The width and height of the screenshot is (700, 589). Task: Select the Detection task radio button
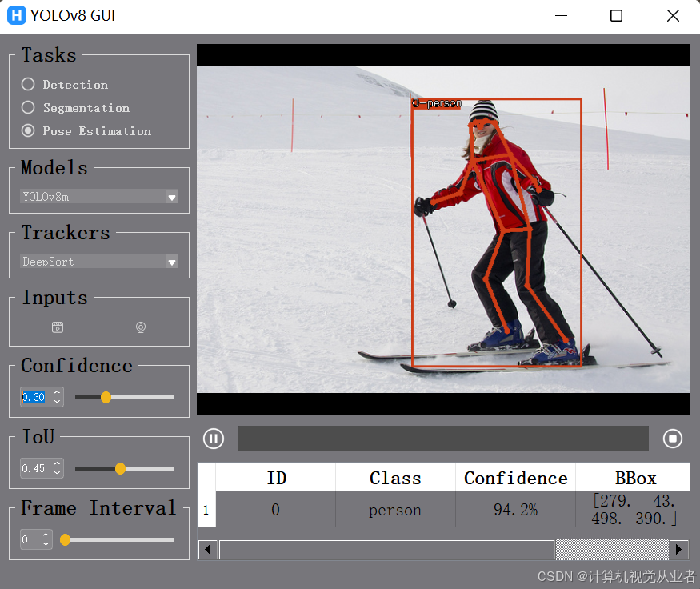coord(28,84)
